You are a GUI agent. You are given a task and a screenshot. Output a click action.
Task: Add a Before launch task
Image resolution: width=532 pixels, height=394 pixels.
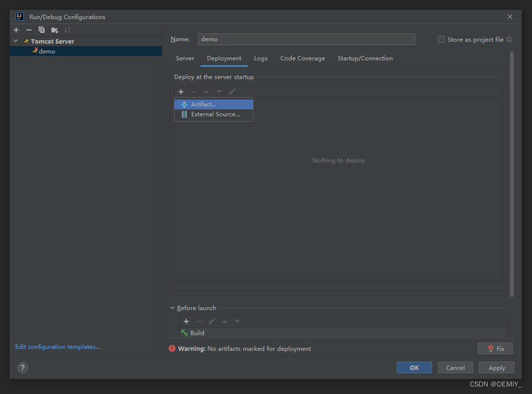point(186,321)
